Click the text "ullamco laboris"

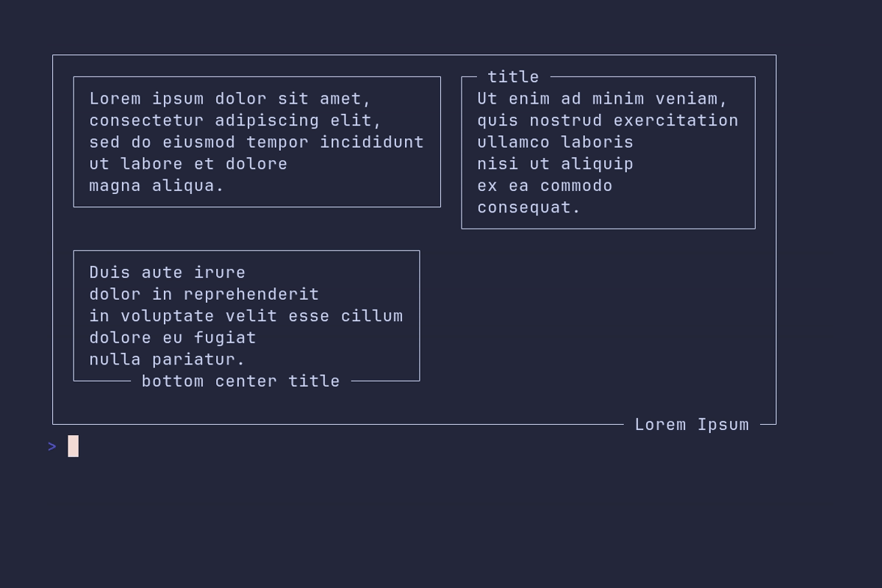(x=556, y=142)
